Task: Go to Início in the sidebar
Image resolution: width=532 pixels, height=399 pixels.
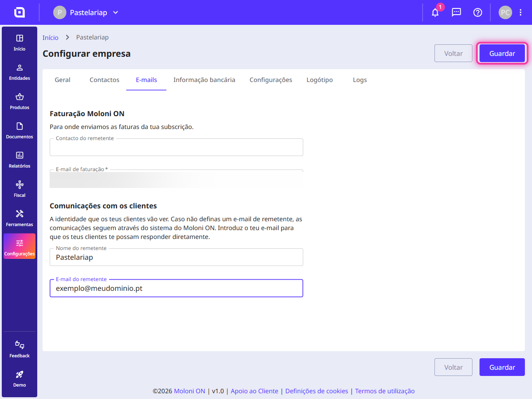Action: tap(20, 43)
